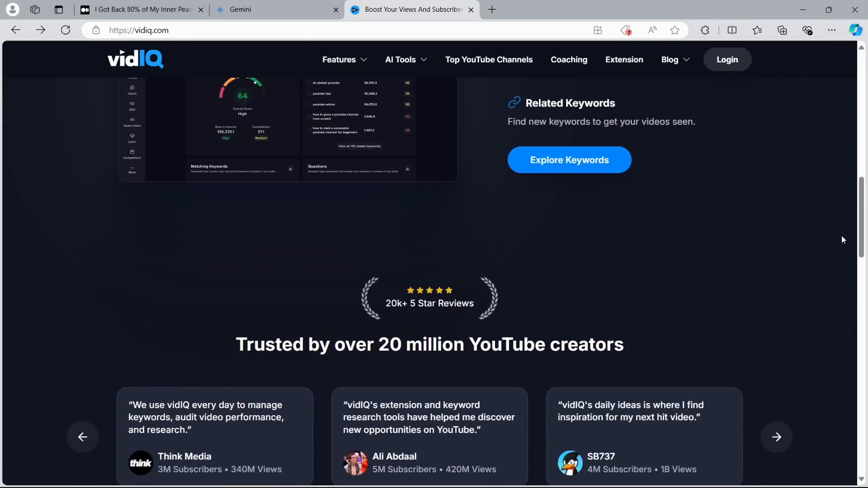Screen dimensions: 868x488
Task: Click the Ali Abdaal name text
Action: (394, 456)
